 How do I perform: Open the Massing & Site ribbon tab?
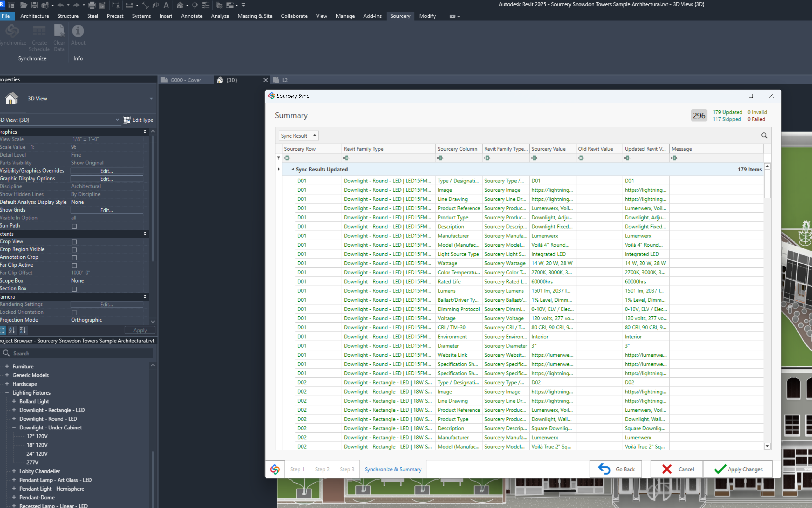254,16
